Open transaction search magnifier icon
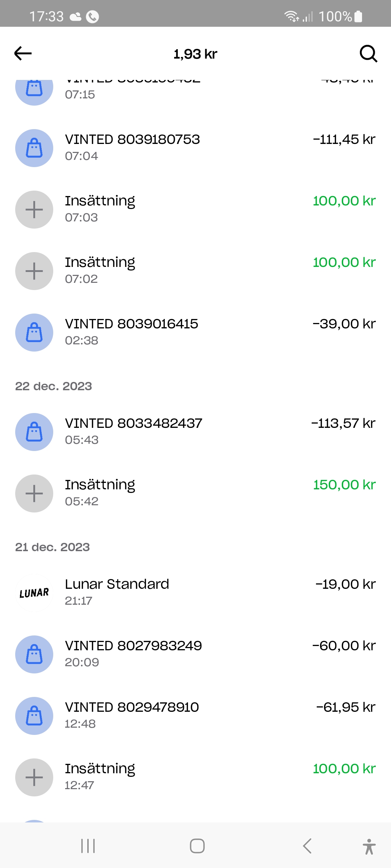Viewport: 391px width, 868px height. pos(368,54)
